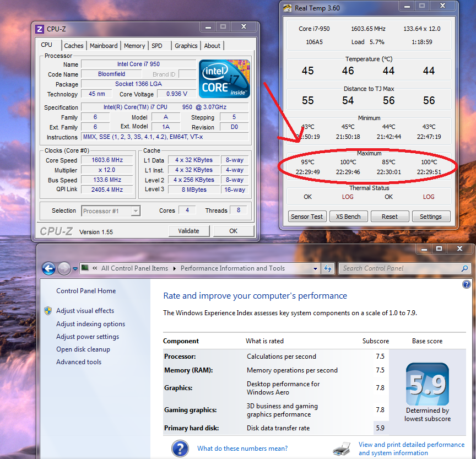
Task: Expand the address bar history dropdown arrow
Action: (x=315, y=269)
